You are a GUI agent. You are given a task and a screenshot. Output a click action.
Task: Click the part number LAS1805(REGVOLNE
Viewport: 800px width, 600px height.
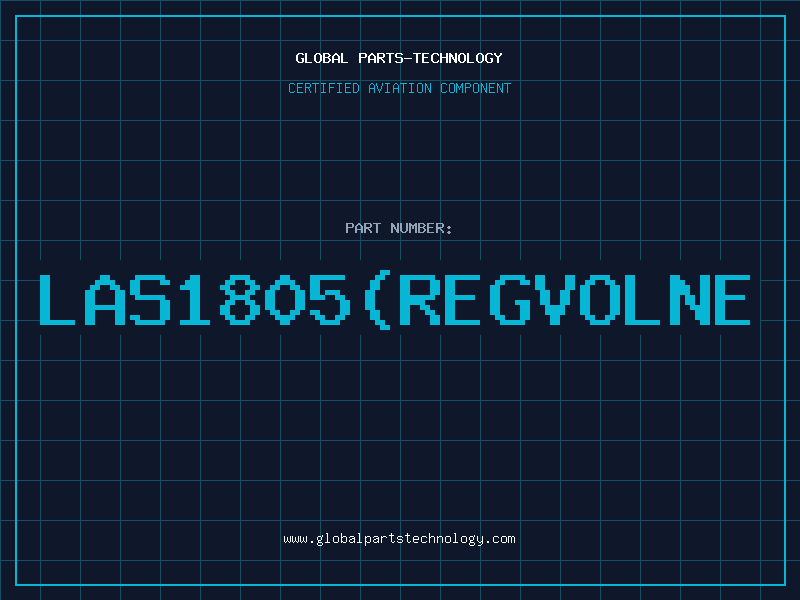(395, 300)
